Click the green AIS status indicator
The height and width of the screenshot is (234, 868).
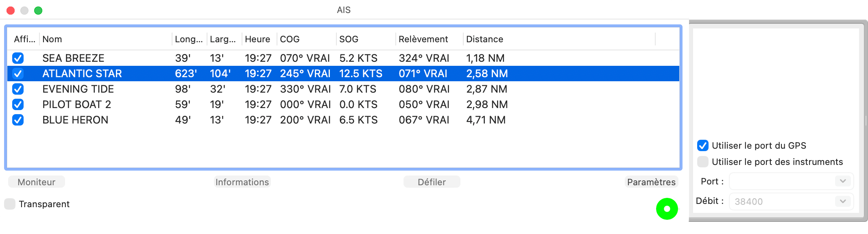point(667,209)
